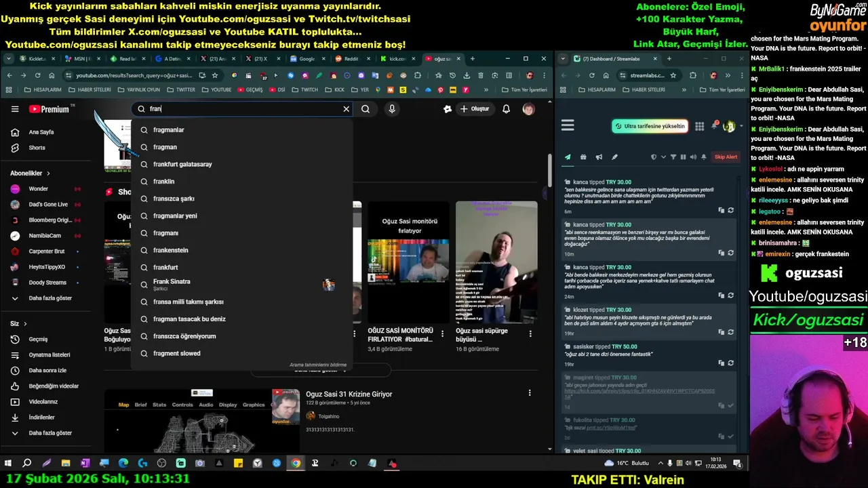The height and width of the screenshot is (488, 868).
Task: Click the YouTube Premium logo
Action: [x=49, y=109]
